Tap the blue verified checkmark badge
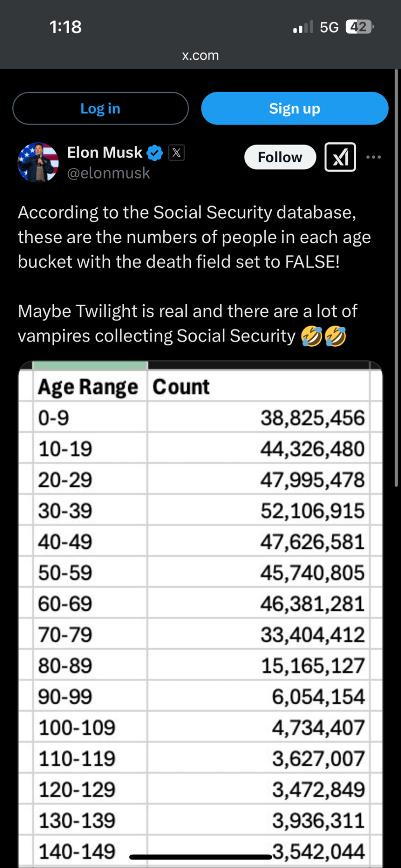The width and height of the screenshot is (401, 868). (155, 153)
